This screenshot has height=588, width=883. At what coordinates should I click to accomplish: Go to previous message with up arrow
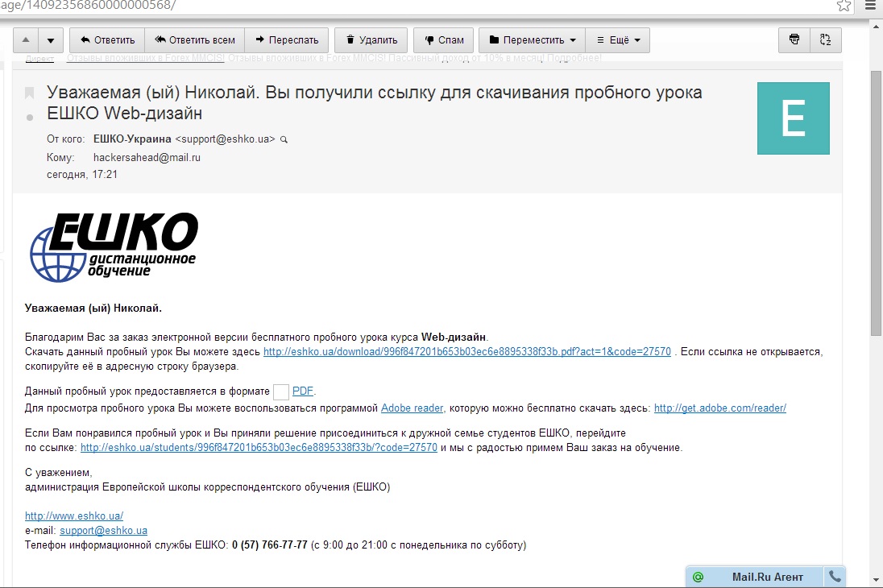click(26, 40)
